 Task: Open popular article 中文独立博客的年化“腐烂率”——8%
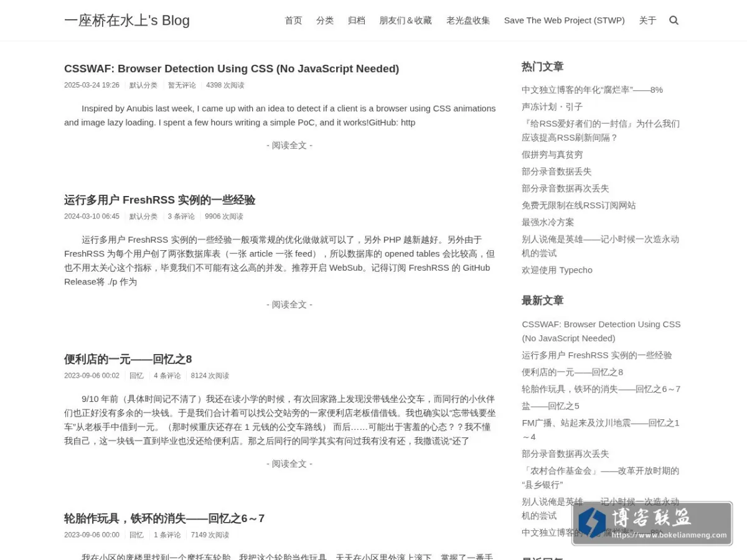tap(592, 90)
